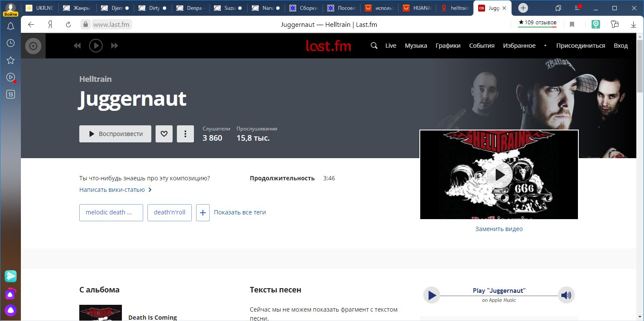644x321 pixels.
Task: Click Войти profile login in sidebar
Action: [x=11, y=10]
